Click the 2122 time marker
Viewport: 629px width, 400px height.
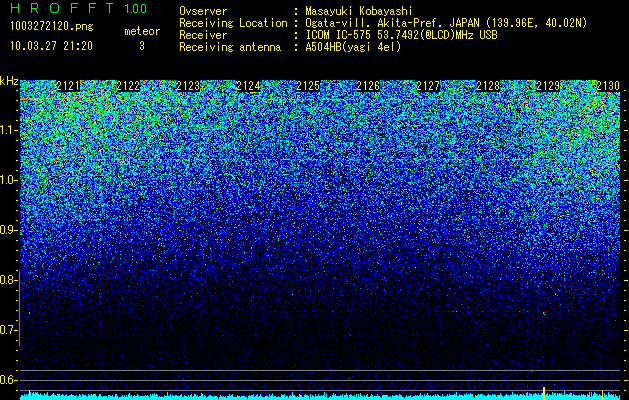click(x=128, y=86)
